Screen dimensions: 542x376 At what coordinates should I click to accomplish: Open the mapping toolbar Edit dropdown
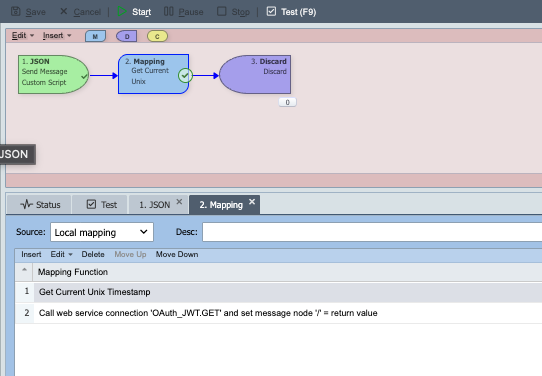click(x=62, y=254)
